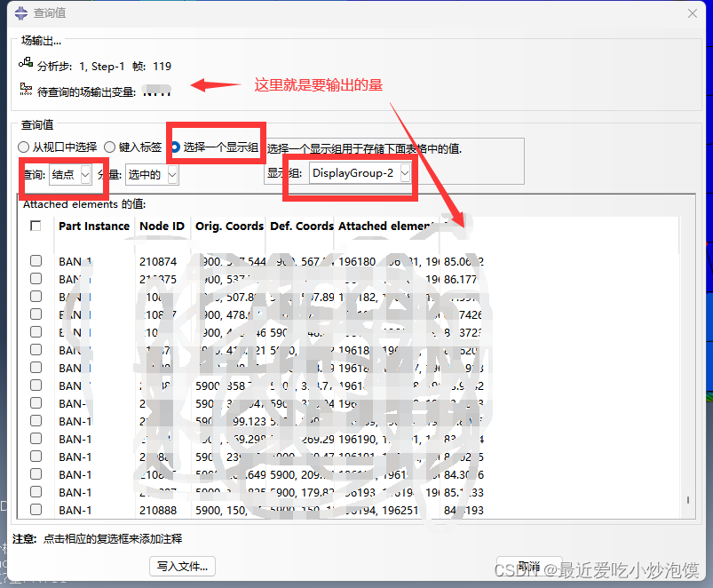
Task: Check the row checkbox for node 210874
Action: click(x=34, y=261)
